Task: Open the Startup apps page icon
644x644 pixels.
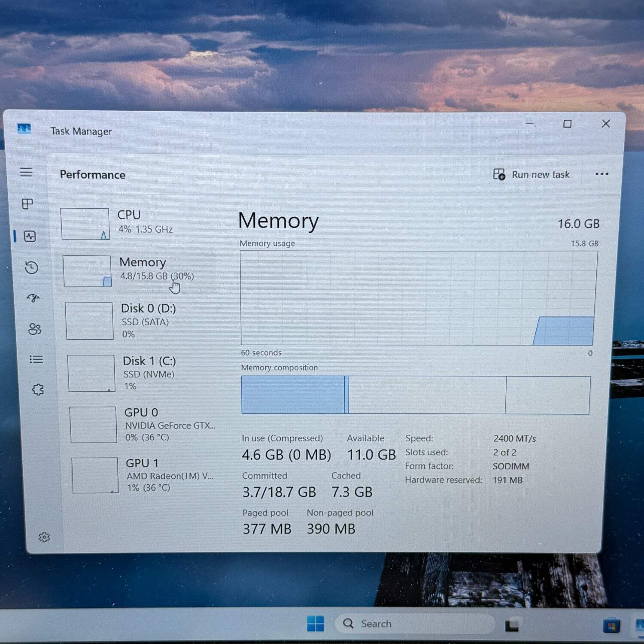Action: pos(33,298)
